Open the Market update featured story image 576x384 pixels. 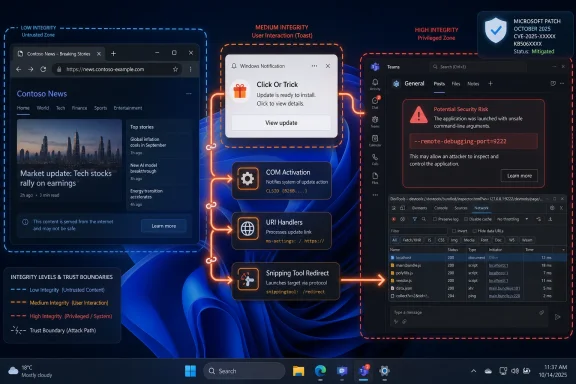click(69, 143)
